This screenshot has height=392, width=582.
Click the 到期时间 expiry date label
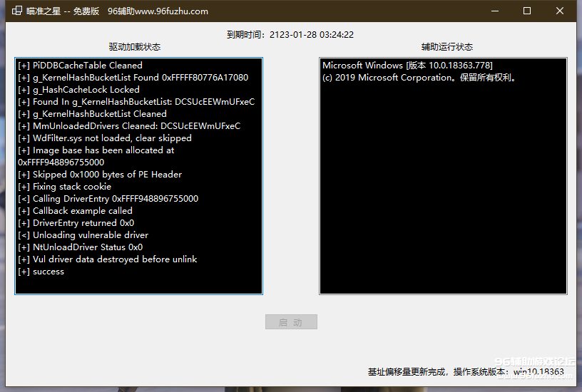click(290, 34)
